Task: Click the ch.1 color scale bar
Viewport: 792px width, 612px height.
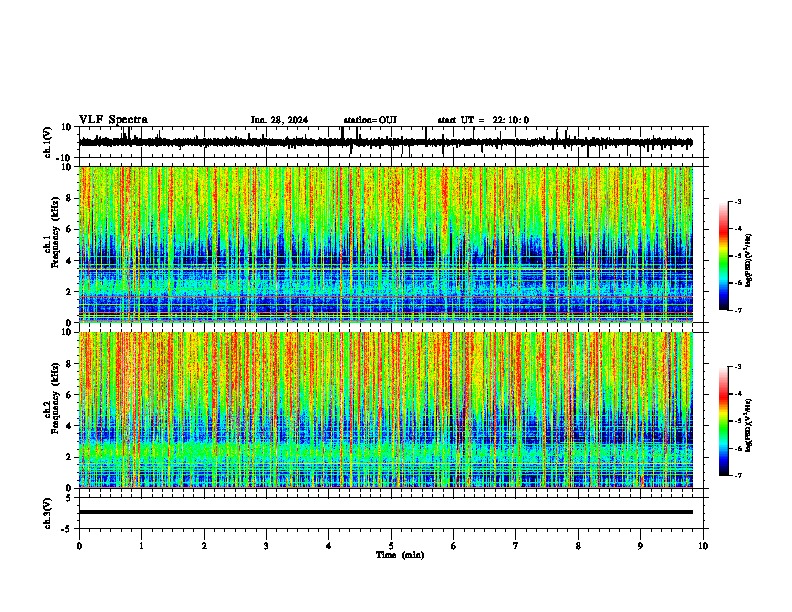Action: click(x=724, y=256)
